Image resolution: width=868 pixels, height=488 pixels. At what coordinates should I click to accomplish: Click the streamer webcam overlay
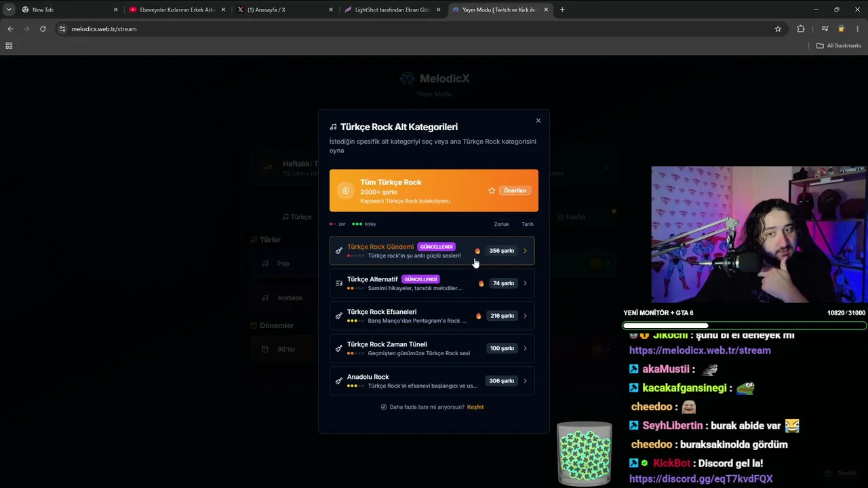[x=759, y=235]
